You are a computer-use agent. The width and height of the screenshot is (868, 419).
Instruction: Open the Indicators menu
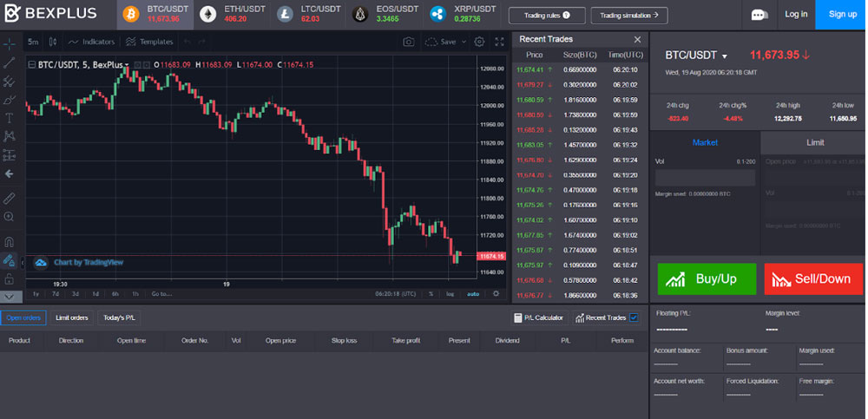coord(91,42)
